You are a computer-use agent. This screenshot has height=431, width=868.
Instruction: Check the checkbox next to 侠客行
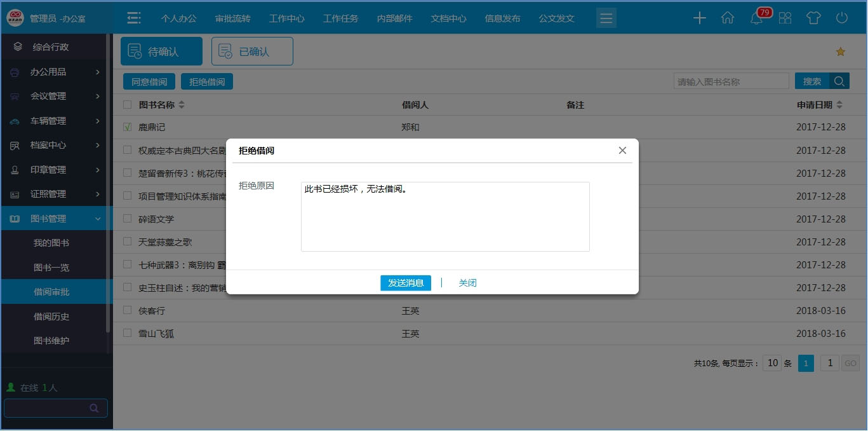click(126, 311)
